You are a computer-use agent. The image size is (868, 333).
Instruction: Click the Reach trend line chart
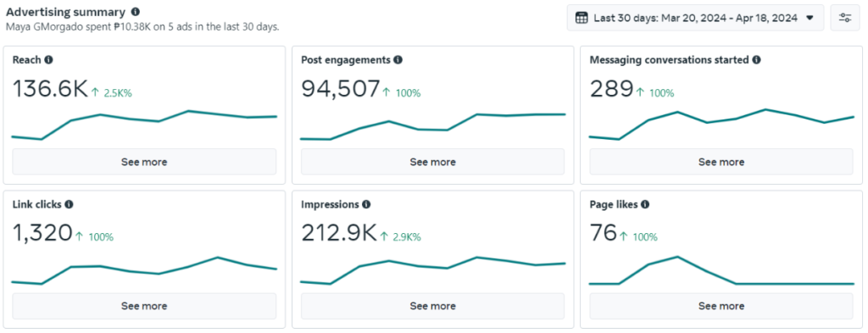click(x=144, y=125)
